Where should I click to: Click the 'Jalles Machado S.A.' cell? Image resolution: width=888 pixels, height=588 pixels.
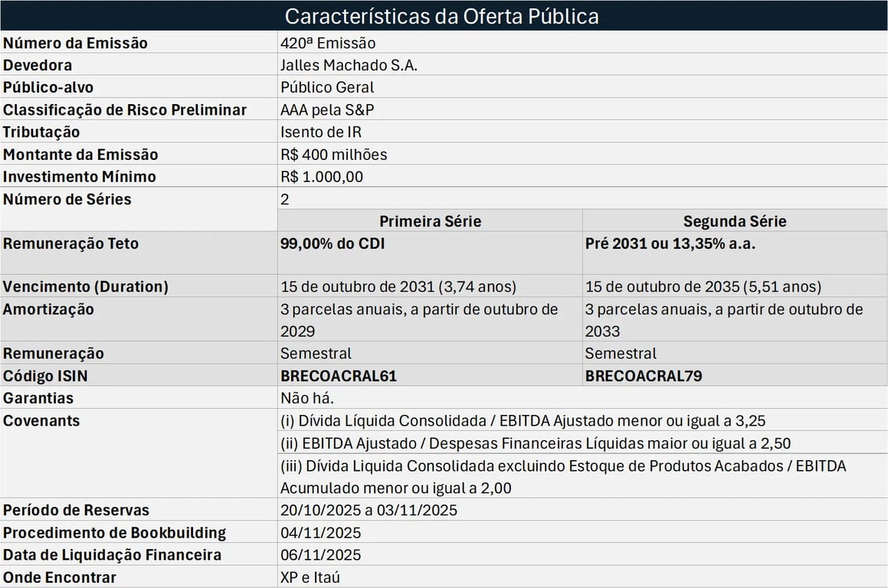tap(349, 65)
